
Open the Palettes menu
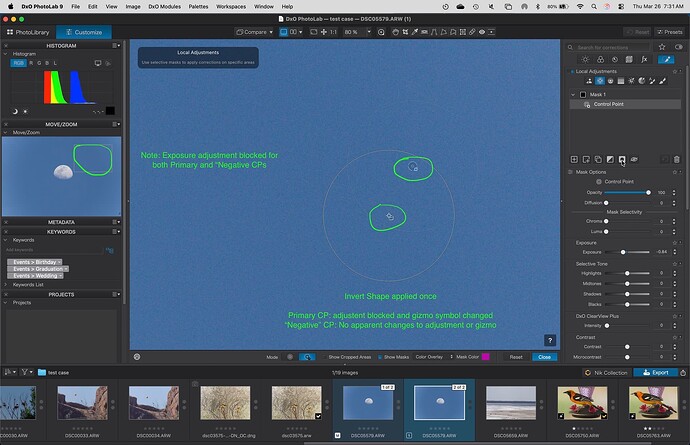(198, 7)
